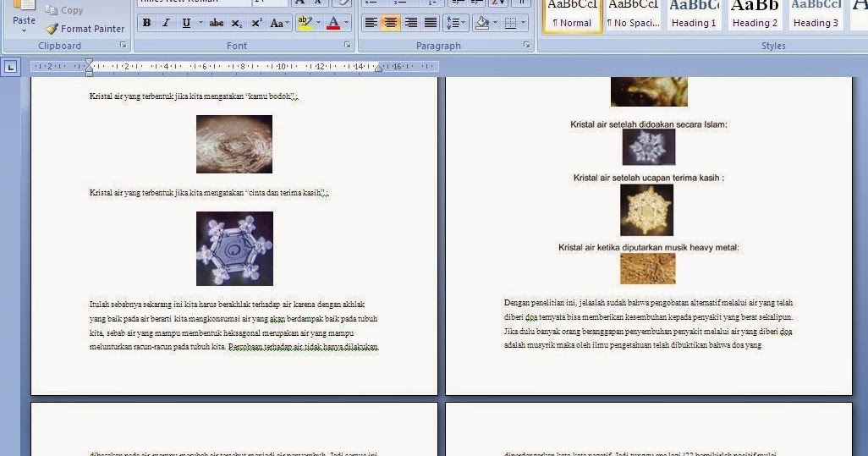868x456 pixels.
Task: Click the Change Case button
Action: 279,23
